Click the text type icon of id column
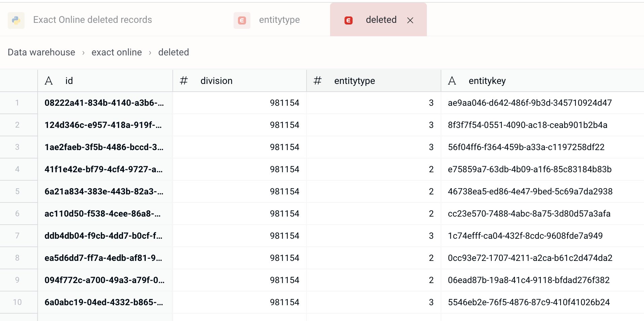 (x=49, y=81)
